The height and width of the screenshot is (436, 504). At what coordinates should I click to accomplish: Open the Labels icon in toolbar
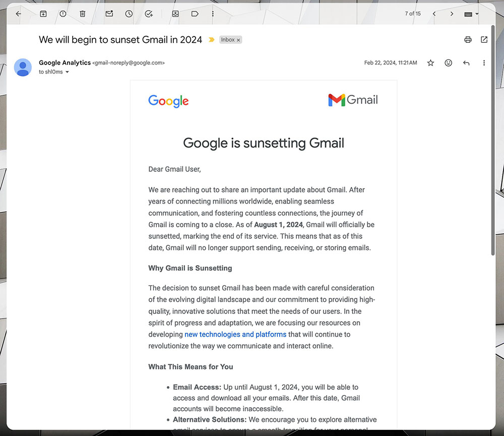(195, 14)
